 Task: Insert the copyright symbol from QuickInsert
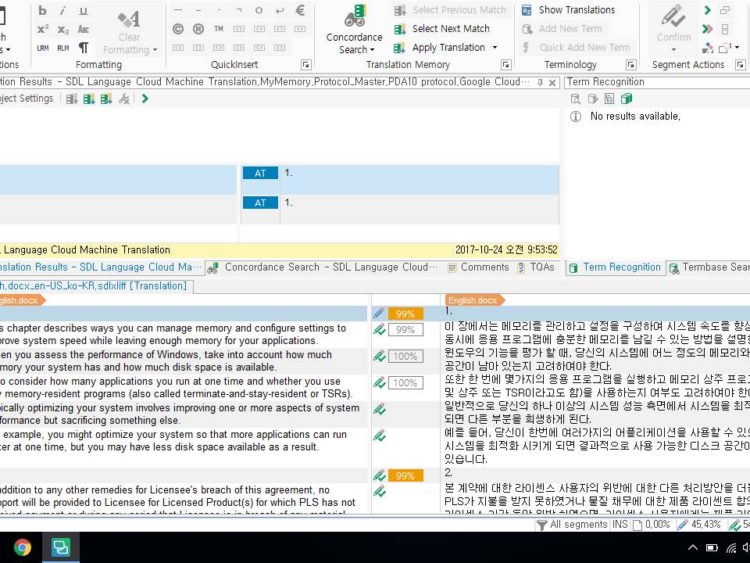tap(178, 29)
